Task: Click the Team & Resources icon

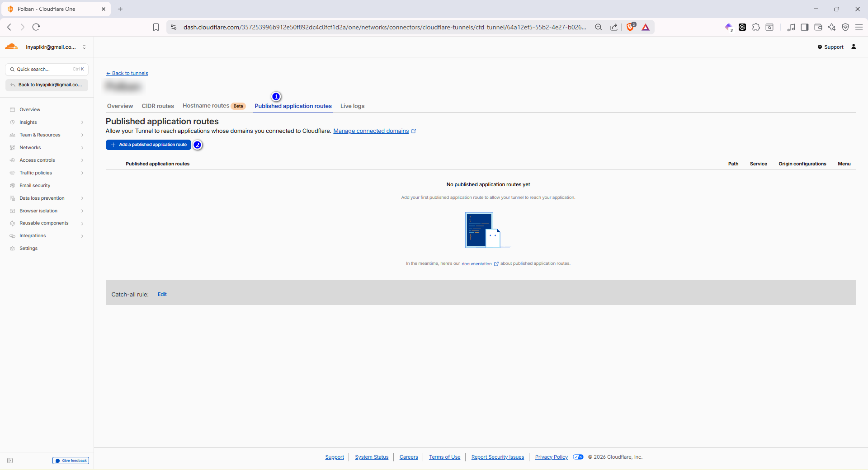Action: coord(12,135)
